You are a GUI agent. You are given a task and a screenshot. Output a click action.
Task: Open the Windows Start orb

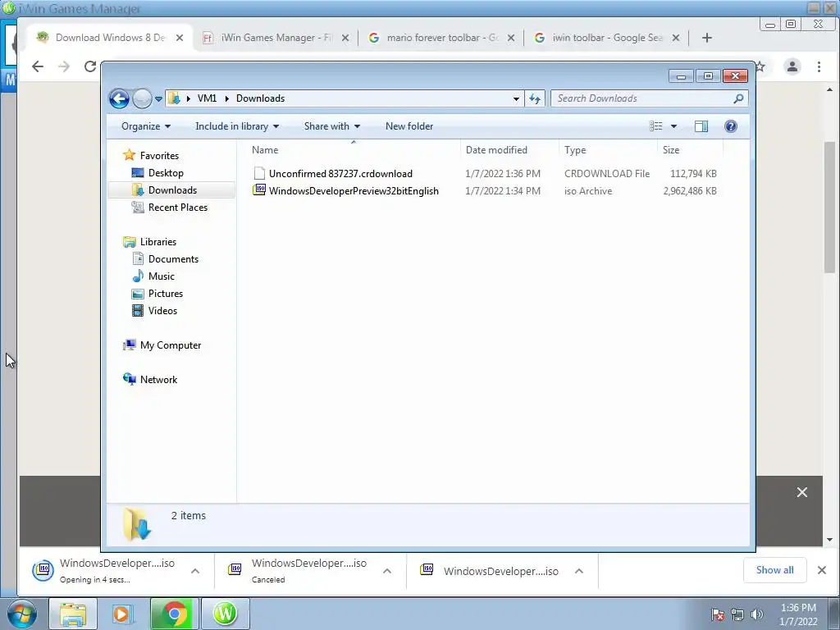point(22,614)
